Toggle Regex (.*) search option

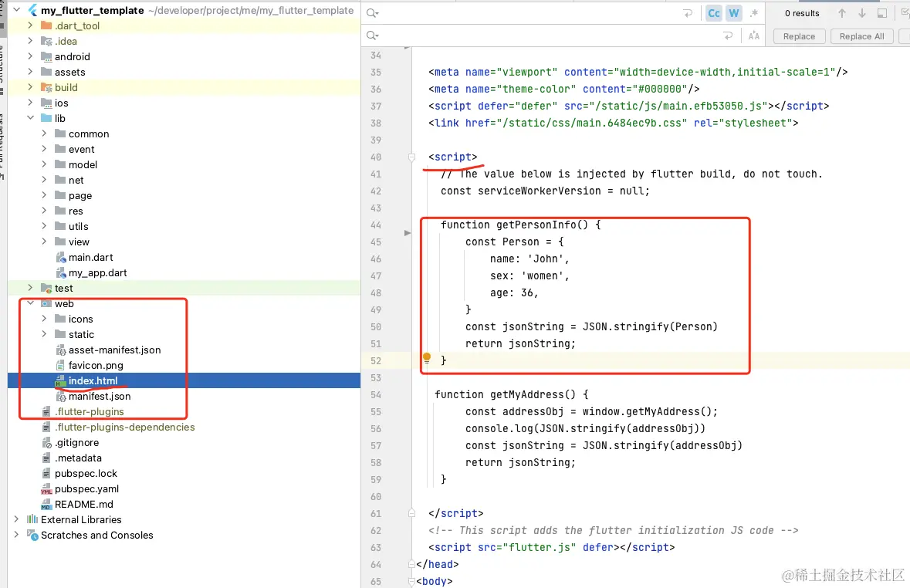[754, 13]
